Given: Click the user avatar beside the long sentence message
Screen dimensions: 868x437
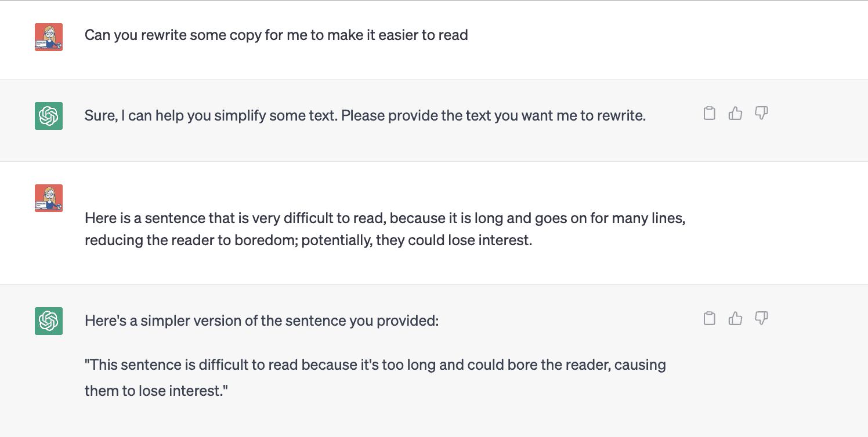Looking at the screenshot, I should coord(49,198).
